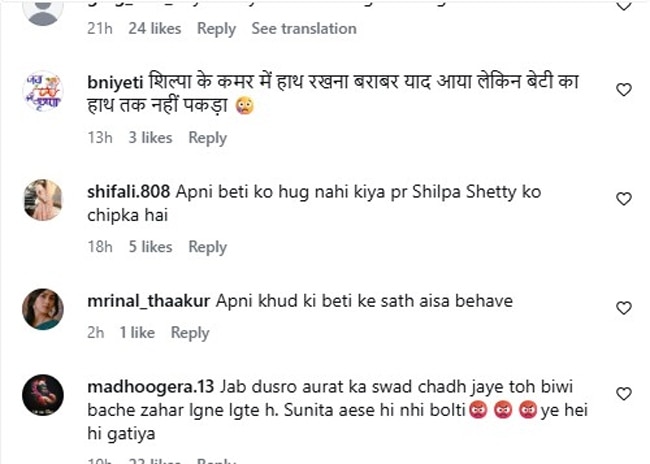650x464 pixels.
Task: Click See translation on 21h comment
Action: pyautogui.click(x=304, y=29)
